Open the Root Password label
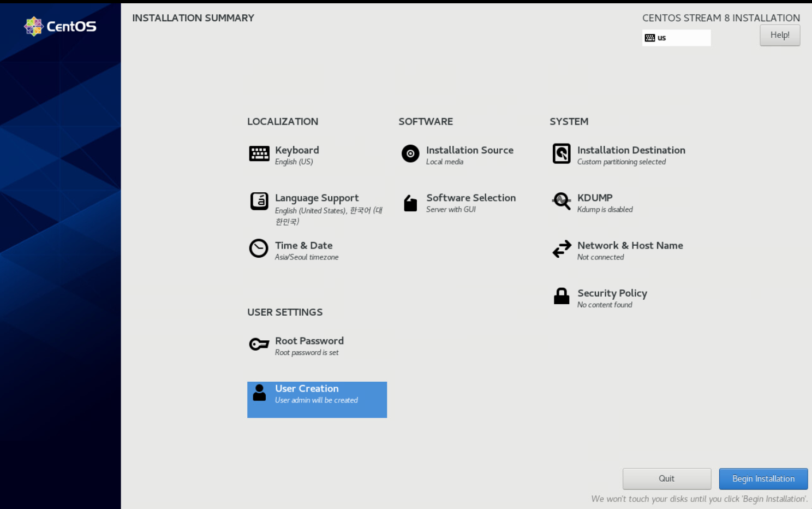This screenshot has width=812, height=509. (309, 341)
